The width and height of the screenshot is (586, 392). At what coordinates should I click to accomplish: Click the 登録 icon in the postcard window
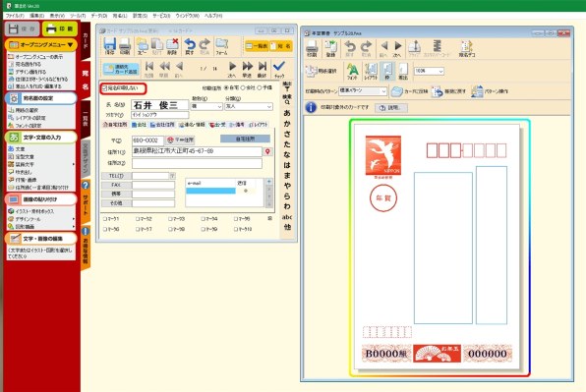(330, 48)
